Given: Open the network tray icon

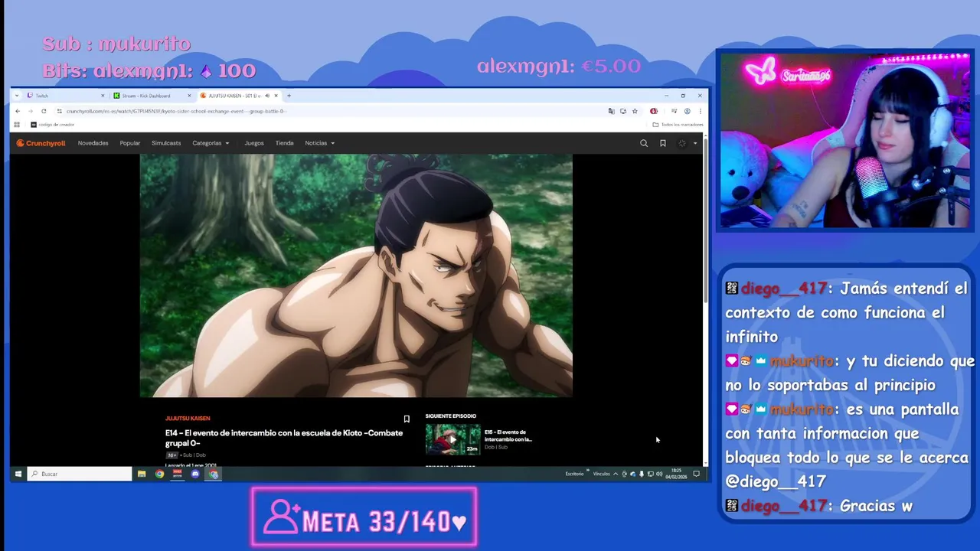Looking at the screenshot, I should click(x=651, y=474).
